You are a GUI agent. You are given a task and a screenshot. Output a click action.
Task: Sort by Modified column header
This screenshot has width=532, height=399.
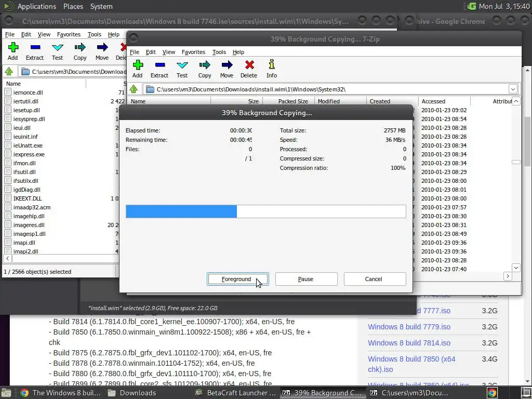341,101
